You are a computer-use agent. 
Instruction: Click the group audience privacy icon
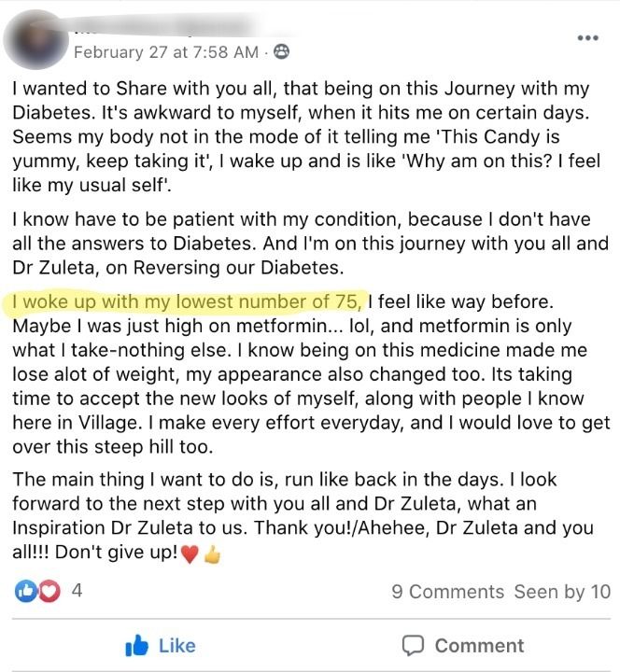tap(281, 52)
